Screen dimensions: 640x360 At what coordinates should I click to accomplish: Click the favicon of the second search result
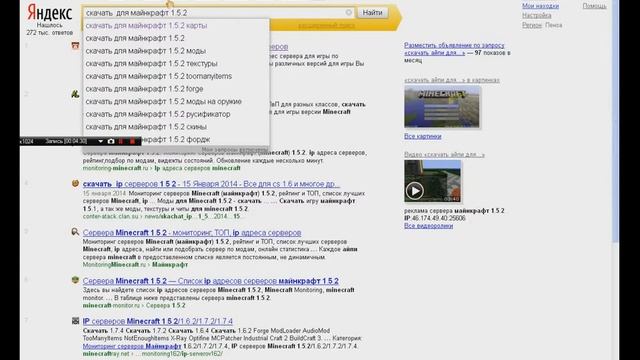[x=75, y=94]
